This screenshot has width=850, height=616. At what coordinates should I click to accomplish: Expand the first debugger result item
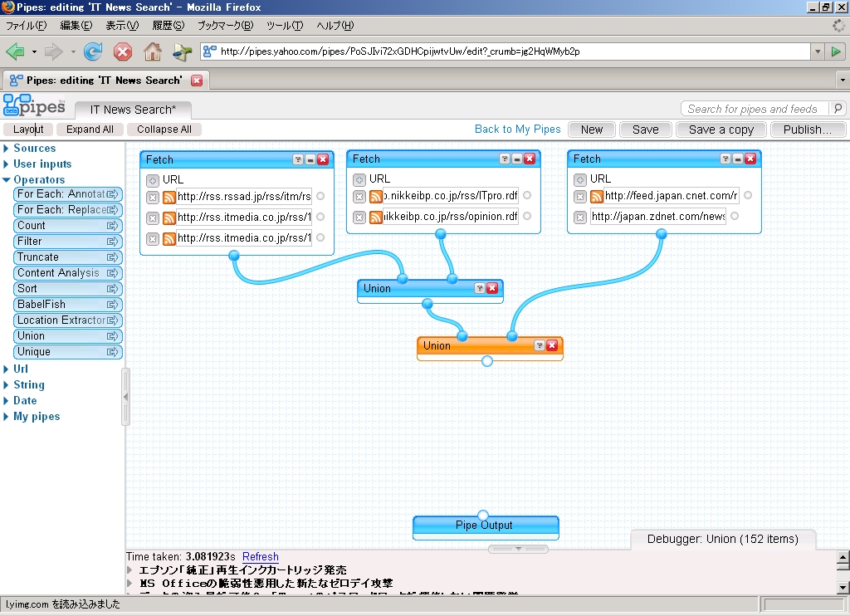tap(129, 570)
